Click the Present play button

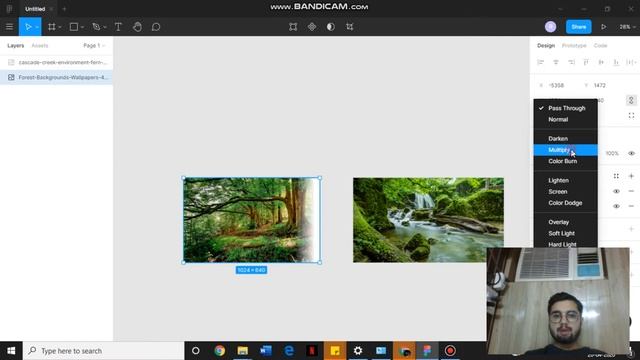click(x=603, y=27)
